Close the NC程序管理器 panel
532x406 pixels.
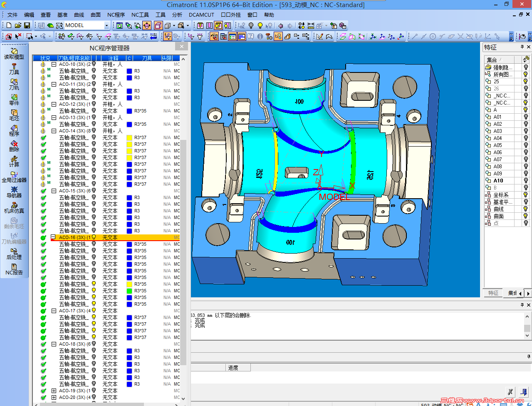[181, 46]
